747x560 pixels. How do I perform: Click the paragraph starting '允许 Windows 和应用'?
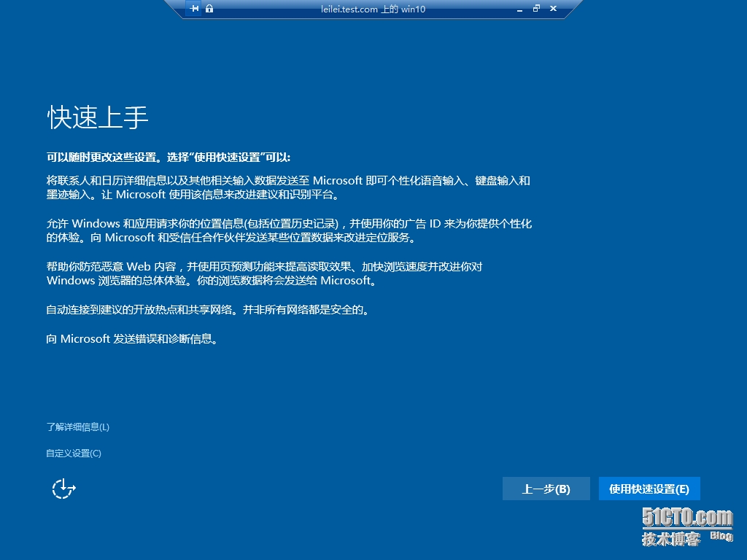289,230
